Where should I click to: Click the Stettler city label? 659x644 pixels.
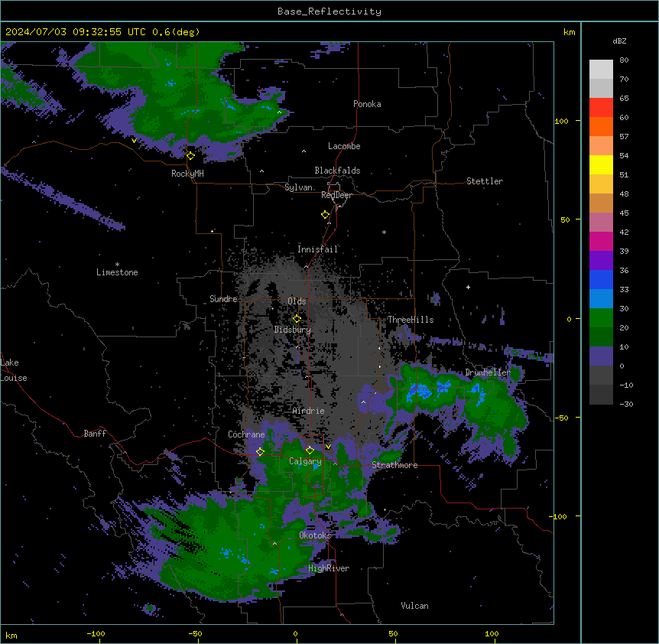click(484, 181)
